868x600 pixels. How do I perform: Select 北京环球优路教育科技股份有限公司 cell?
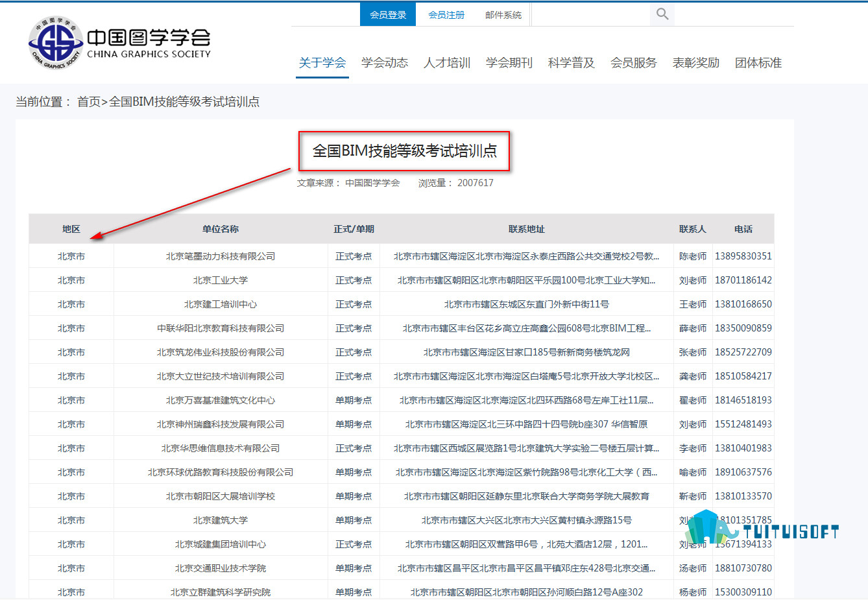(221, 472)
